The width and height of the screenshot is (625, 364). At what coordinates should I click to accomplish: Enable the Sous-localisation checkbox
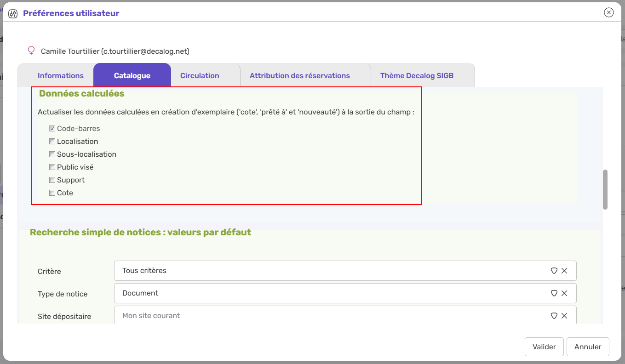coord(52,154)
